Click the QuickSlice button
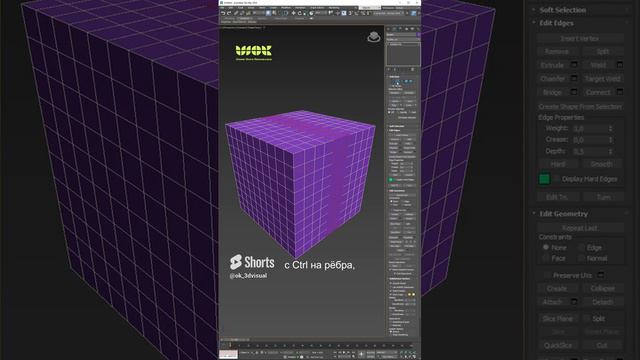Image resolution: width=640 pixels, height=360 pixels. pos(558,345)
